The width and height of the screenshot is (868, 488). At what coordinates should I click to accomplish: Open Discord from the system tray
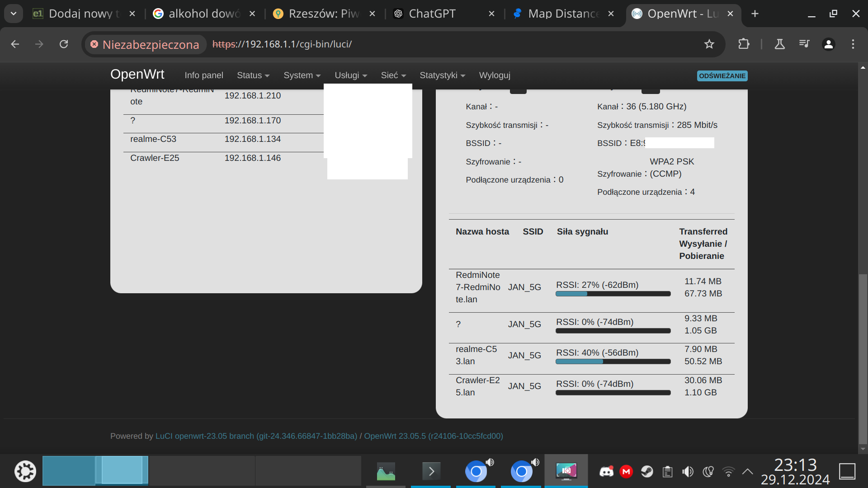point(606,472)
